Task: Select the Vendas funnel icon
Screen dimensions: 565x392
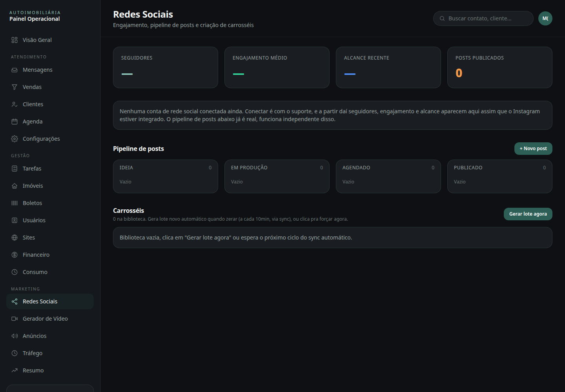Action: tap(15, 87)
